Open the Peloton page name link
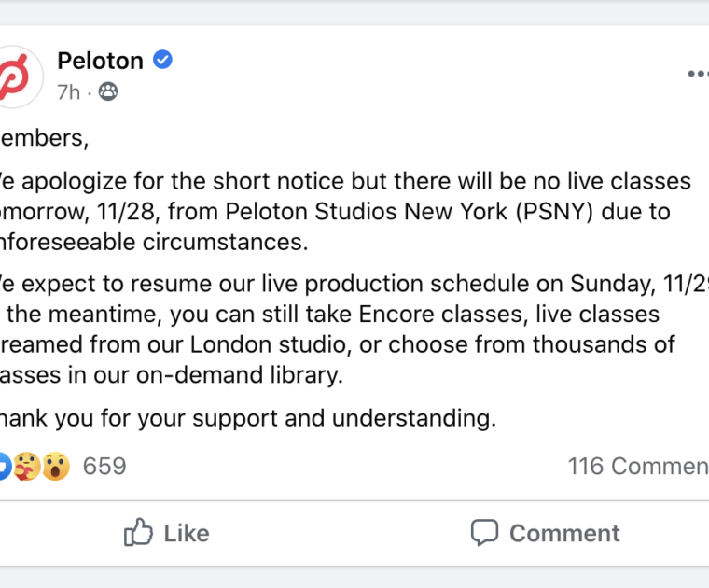709x588 pixels. tap(100, 62)
